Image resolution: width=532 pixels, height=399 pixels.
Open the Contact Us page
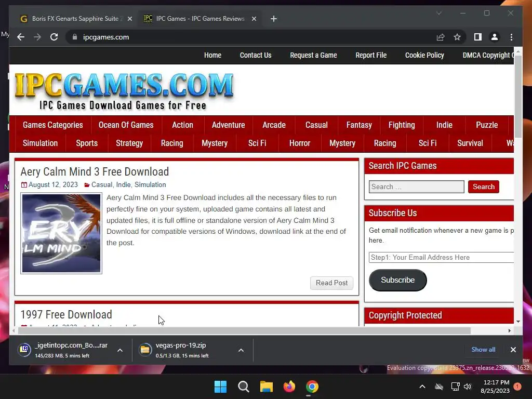pos(256,55)
